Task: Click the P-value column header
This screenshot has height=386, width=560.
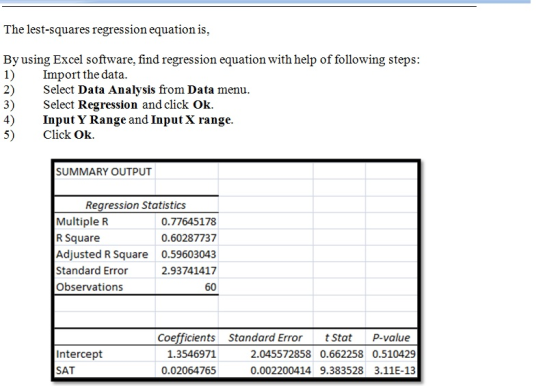Action: 391,337
